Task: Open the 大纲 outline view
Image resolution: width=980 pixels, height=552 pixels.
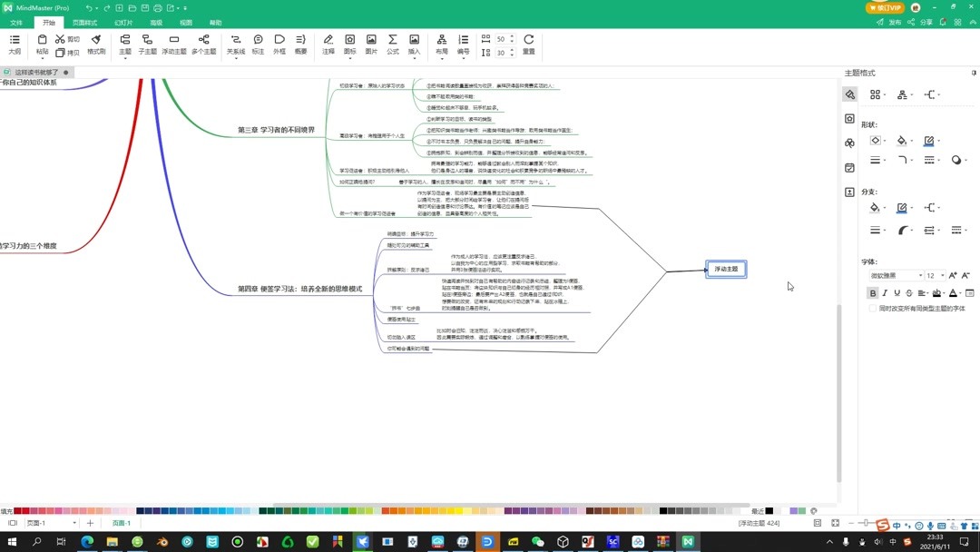Action: tap(14, 45)
